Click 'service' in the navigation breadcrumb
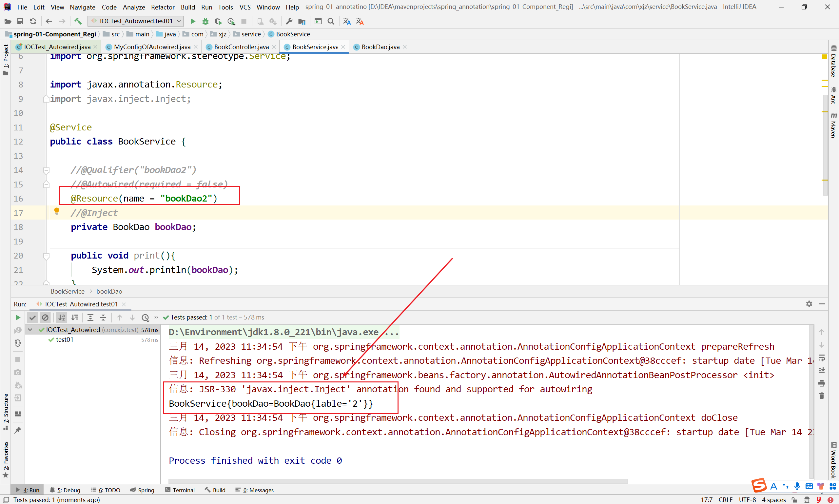This screenshot has height=504, width=839. click(x=251, y=34)
